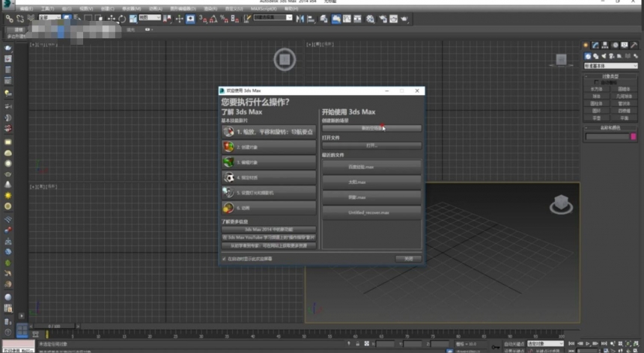
Task: Open the 工具(T) menu
Action: point(47,9)
